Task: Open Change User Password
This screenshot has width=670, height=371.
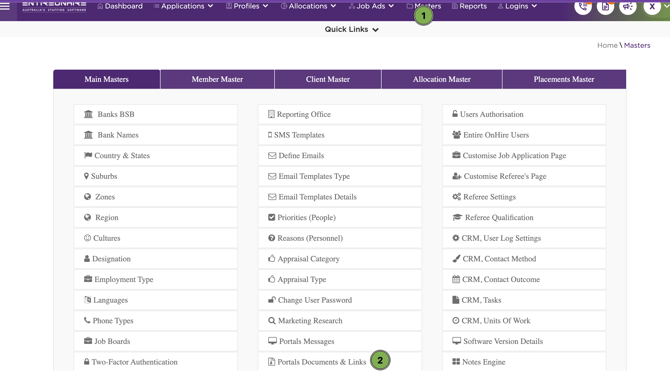Action: (x=340, y=300)
